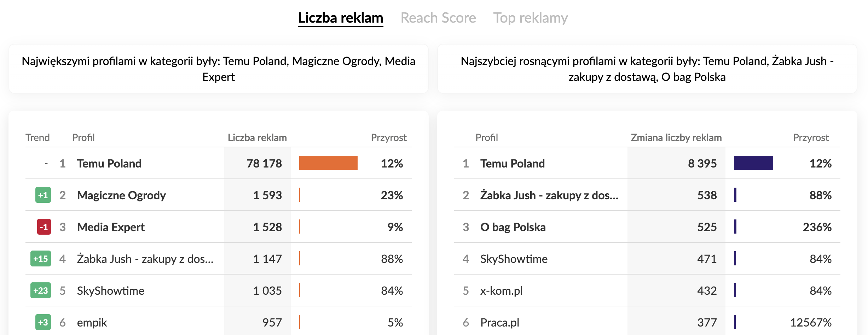Screen dimensions: 868x335
Task: Click the largest profiles summary card
Action: (219, 69)
